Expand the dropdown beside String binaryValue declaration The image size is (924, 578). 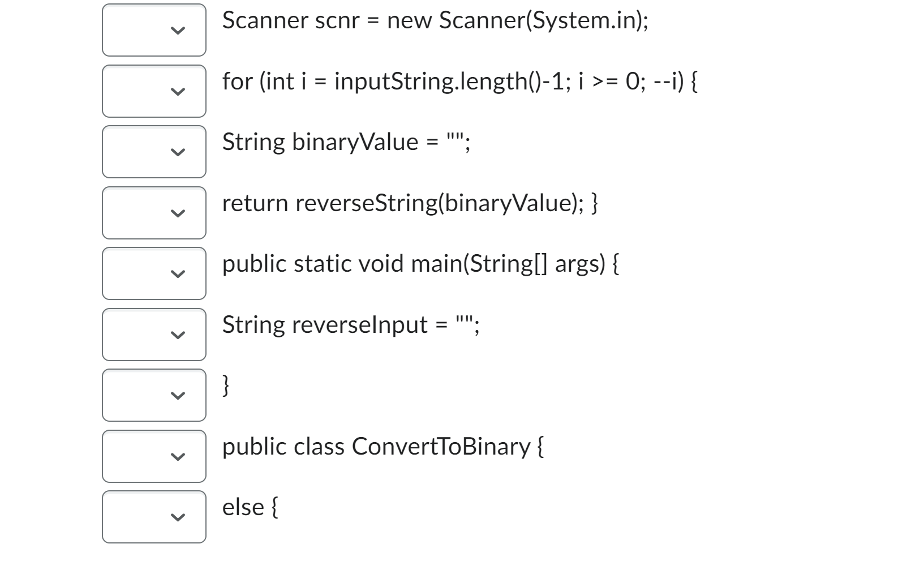pyautogui.click(x=153, y=152)
